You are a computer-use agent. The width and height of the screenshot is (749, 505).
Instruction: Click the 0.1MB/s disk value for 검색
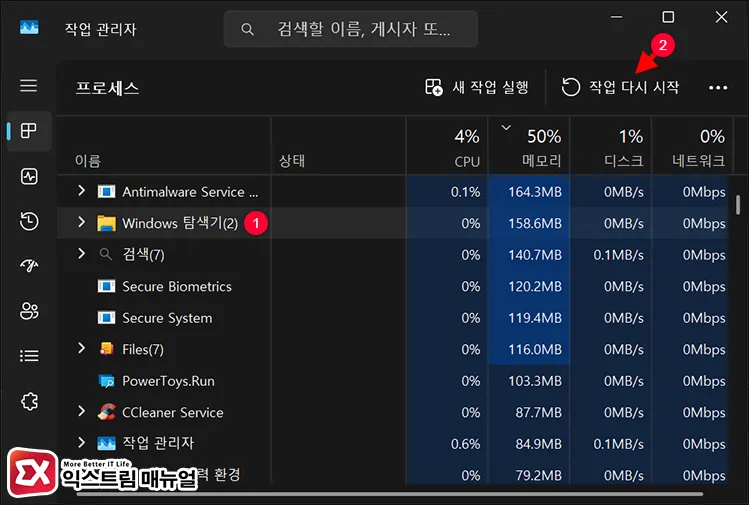619,255
